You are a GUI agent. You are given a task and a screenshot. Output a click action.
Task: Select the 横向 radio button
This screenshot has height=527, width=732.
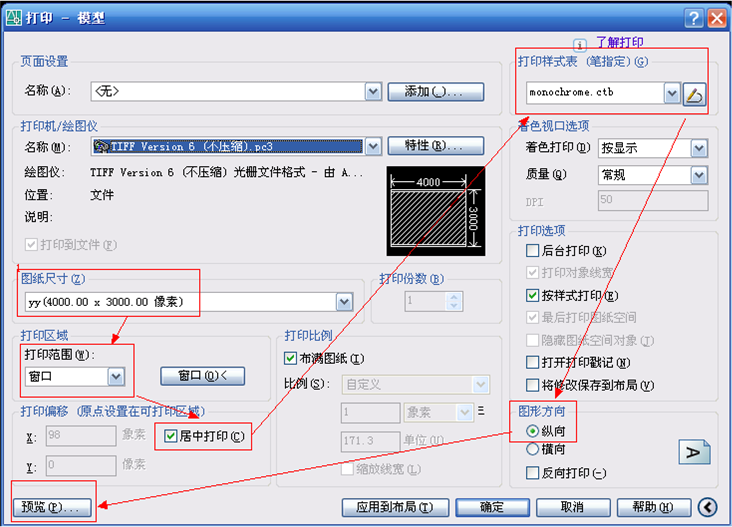pos(532,449)
